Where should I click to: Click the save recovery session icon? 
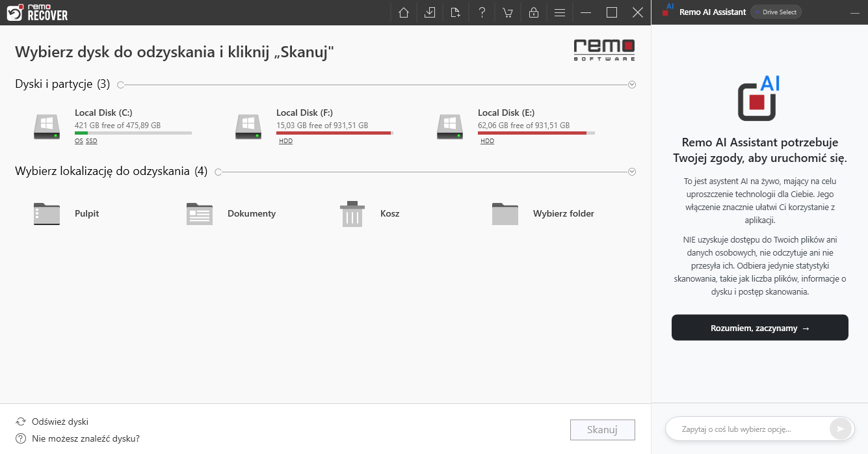[430, 12]
